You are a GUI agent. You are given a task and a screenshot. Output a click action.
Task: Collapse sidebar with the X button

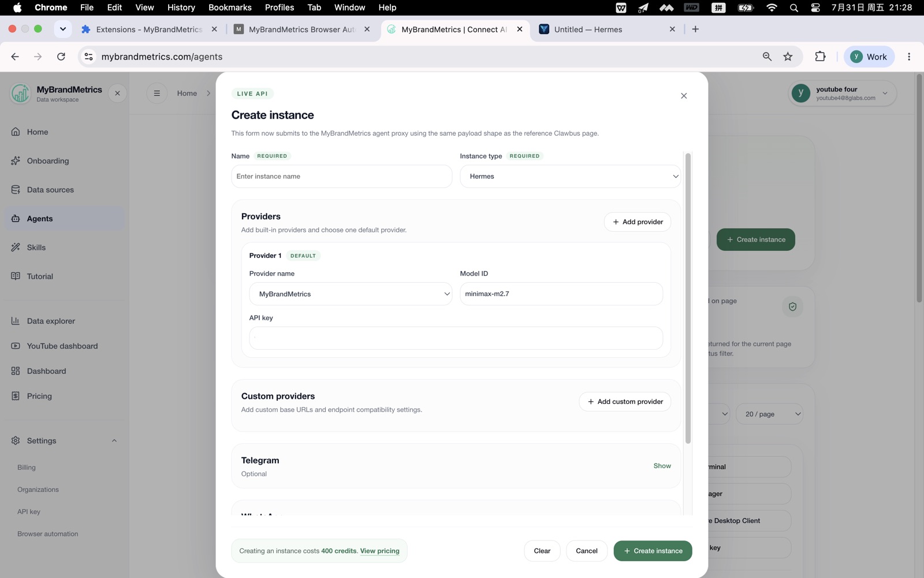(117, 93)
